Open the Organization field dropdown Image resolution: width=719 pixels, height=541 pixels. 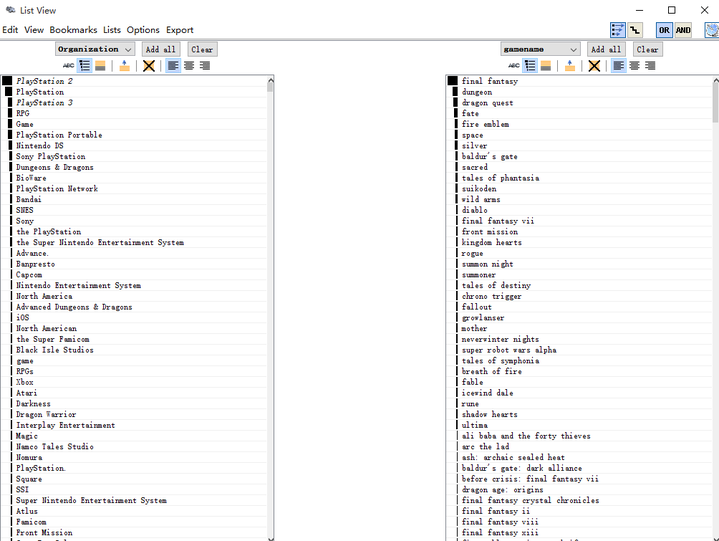tap(95, 49)
